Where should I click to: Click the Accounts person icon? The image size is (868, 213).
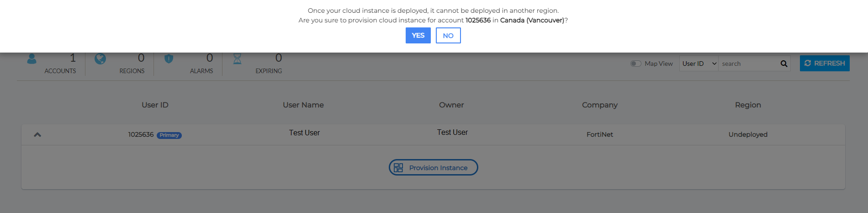pyautogui.click(x=32, y=59)
